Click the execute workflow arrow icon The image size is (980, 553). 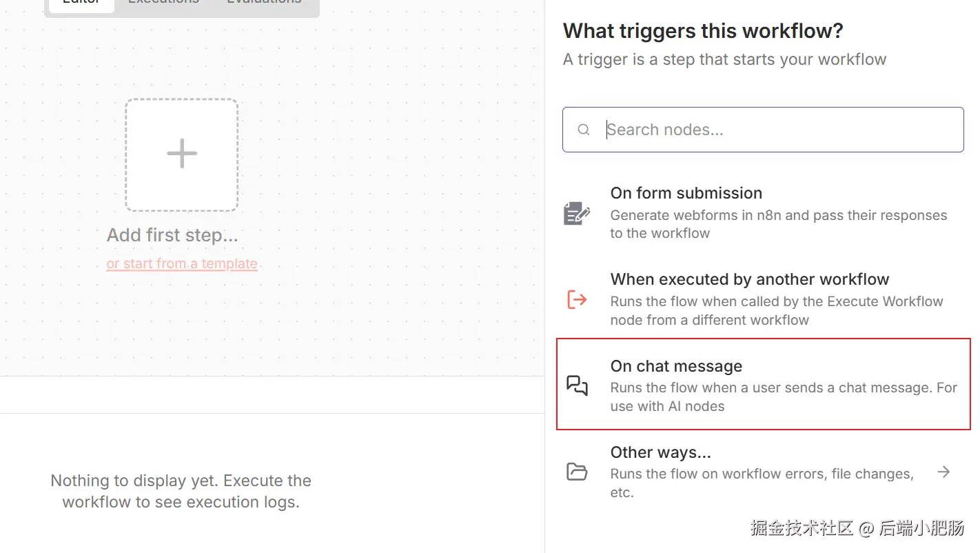[x=577, y=299]
